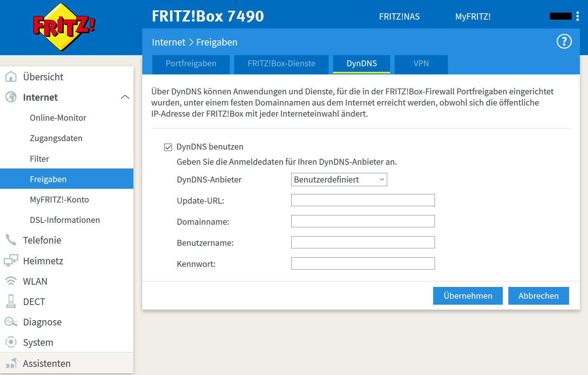Click the FRITZ!Box 7490 title
Screen dimensions: 588x375
pos(208,16)
